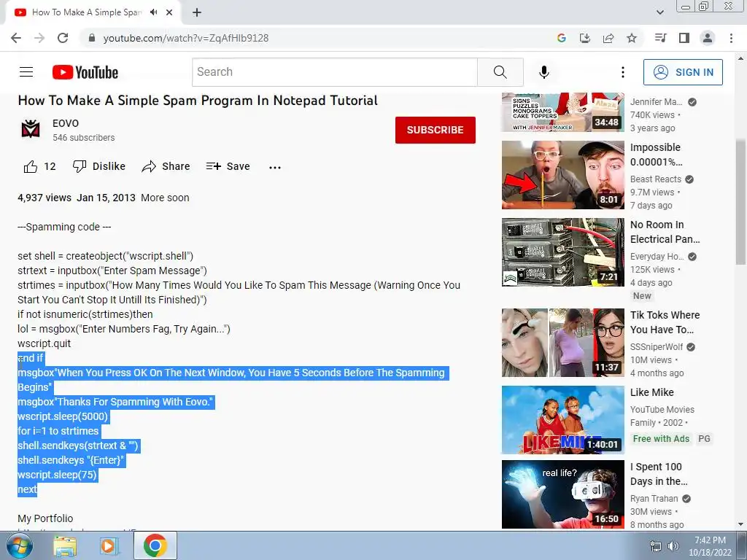Open Chrome three-dot menu

(x=731, y=38)
